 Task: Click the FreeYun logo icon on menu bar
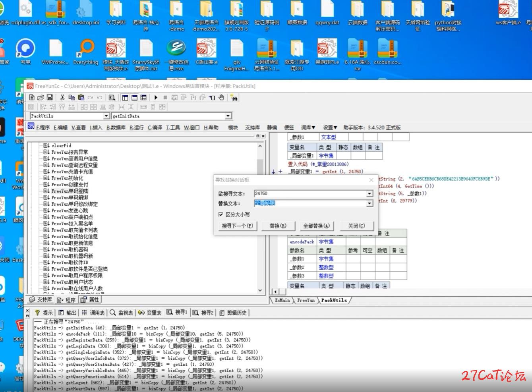(x=31, y=126)
